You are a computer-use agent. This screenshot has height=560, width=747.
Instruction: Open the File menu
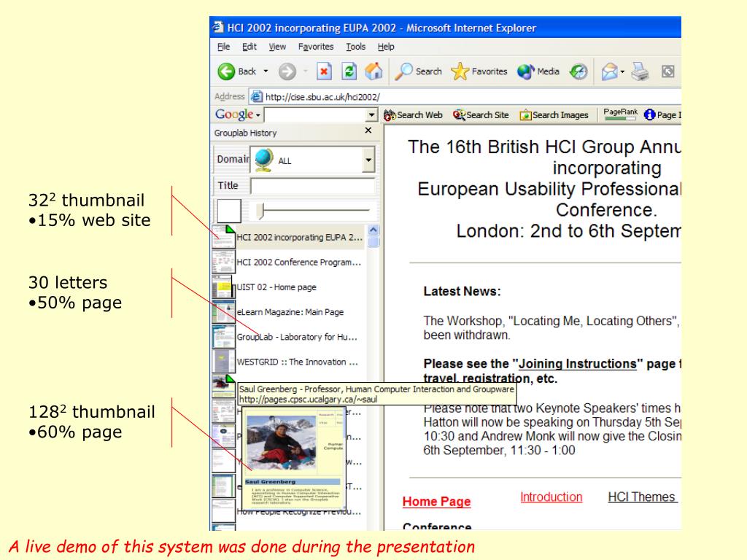coord(223,47)
